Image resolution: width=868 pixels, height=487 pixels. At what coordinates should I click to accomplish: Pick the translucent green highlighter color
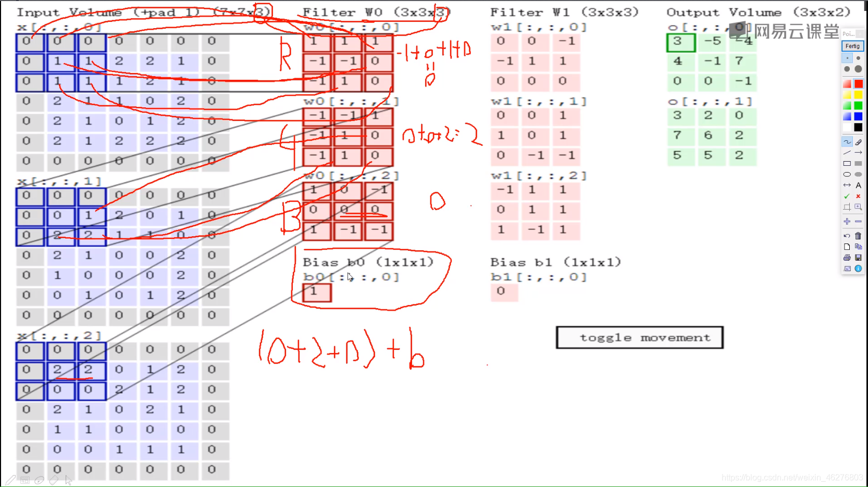(x=847, y=106)
